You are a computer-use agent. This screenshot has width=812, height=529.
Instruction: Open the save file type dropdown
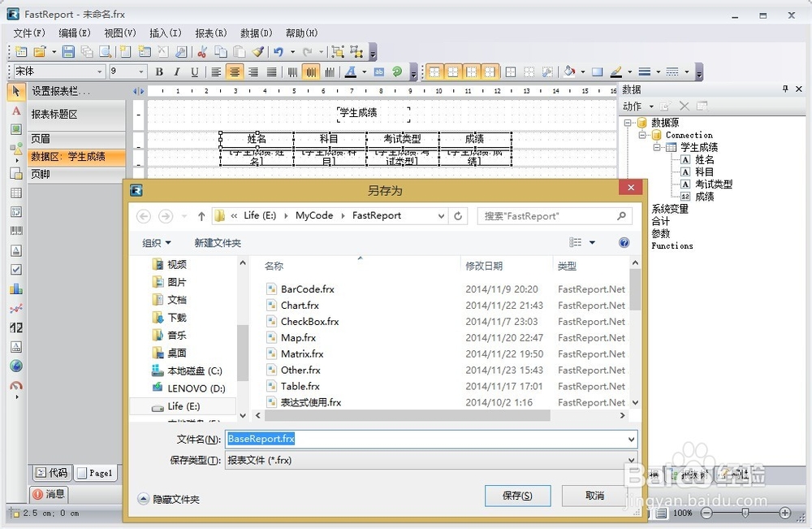click(x=631, y=460)
